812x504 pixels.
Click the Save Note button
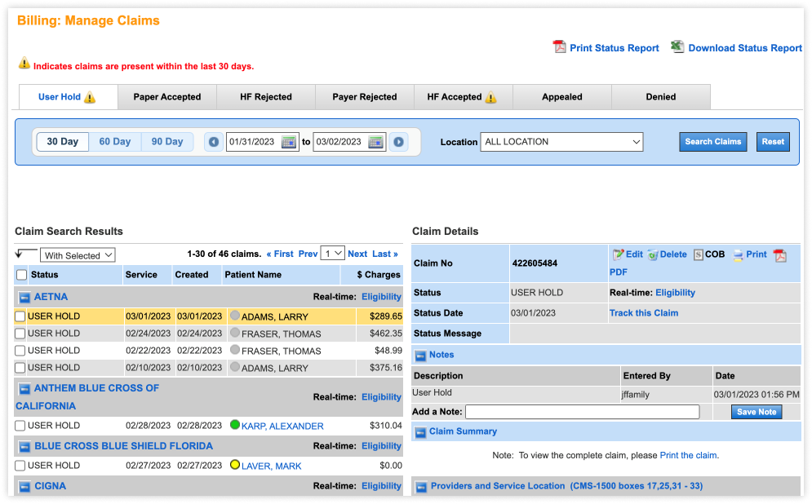point(757,412)
